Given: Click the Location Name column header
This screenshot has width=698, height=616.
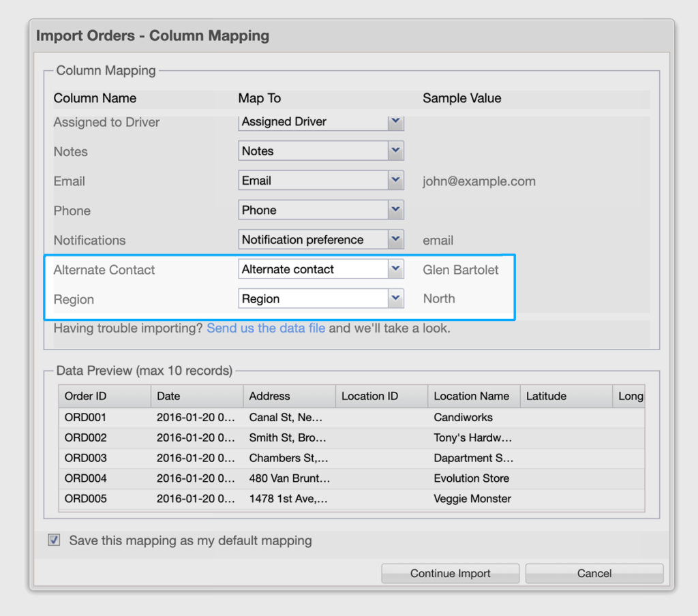Looking at the screenshot, I should point(474,396).
